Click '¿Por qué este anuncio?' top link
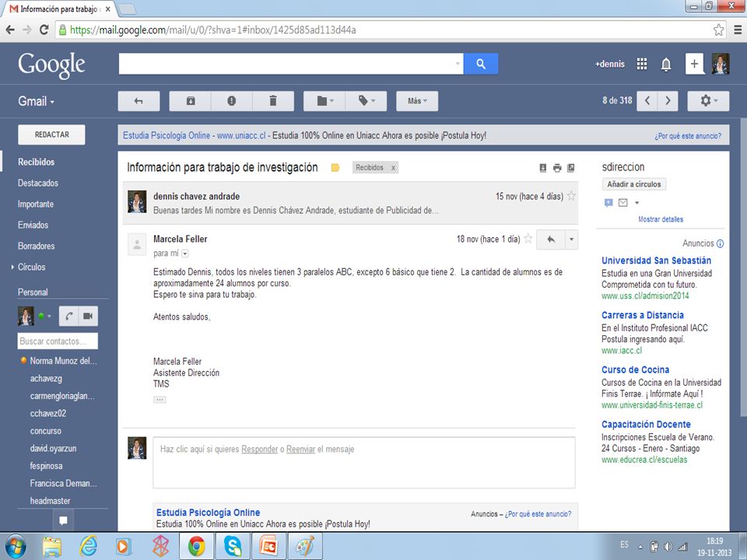The width and height of the screenshot is (747, 560). pyautogui.click(x=687, y=135)
